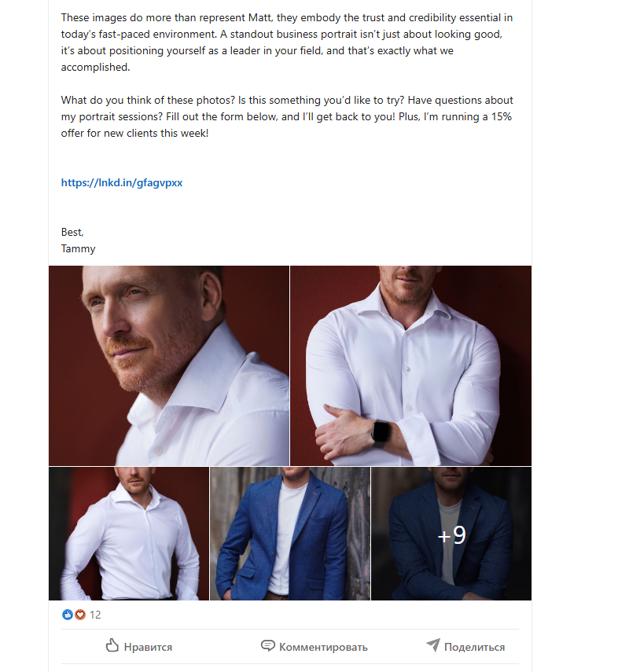Image resolution: width=618 pixels, height=672 pixels.
Task: Click the line 'What do you think of these photos?'
Action: (x=148, y=101)
